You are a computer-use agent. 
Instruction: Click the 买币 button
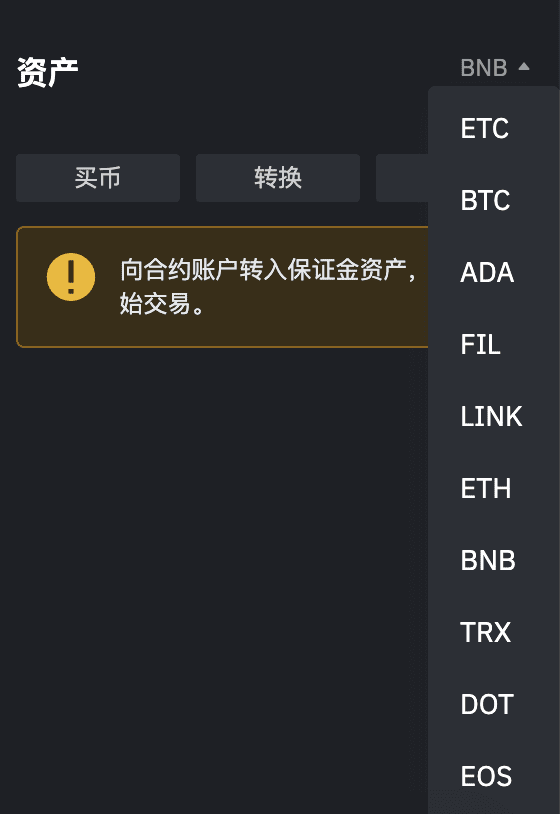(98, 178)
